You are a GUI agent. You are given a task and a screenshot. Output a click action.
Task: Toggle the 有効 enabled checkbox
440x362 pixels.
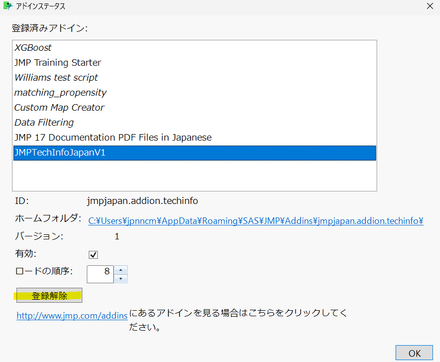click(93, 255)
